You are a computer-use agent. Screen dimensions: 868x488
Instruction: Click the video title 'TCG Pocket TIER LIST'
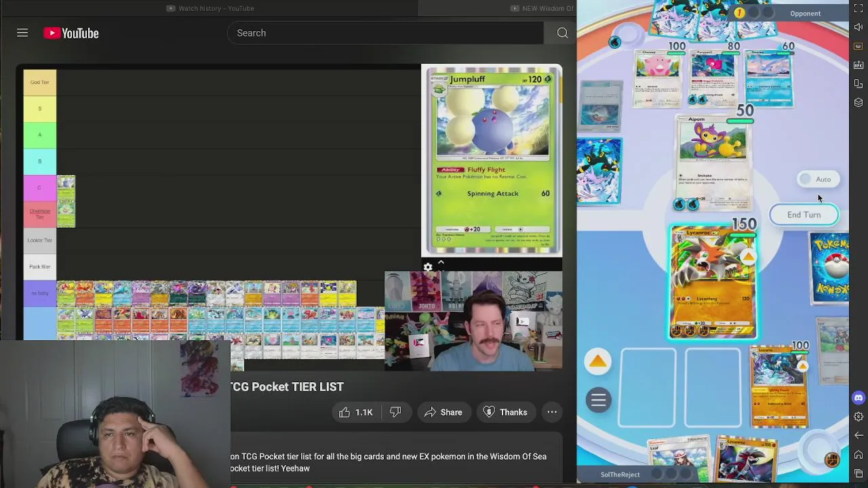tap(288, 387)
